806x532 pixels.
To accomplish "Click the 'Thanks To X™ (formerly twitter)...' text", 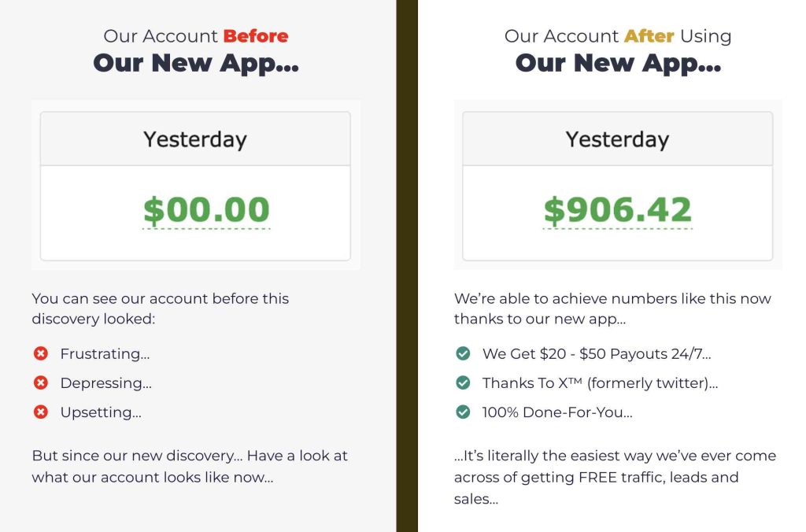I will [x=600, y=383].
